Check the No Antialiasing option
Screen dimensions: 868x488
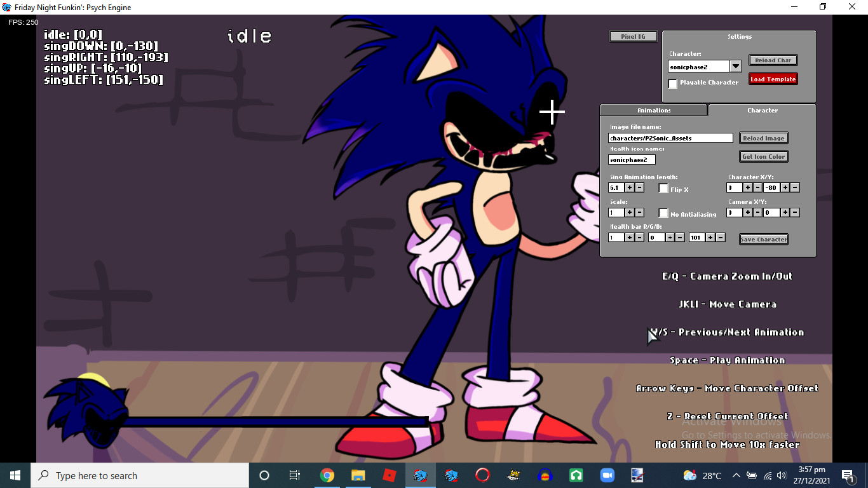(663, 213)
